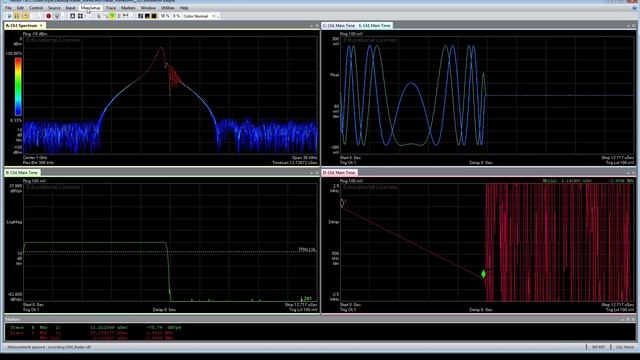Select the B: Ch1 Main Time tab
This screenshot has width=640, height=360.
point(22,173)
